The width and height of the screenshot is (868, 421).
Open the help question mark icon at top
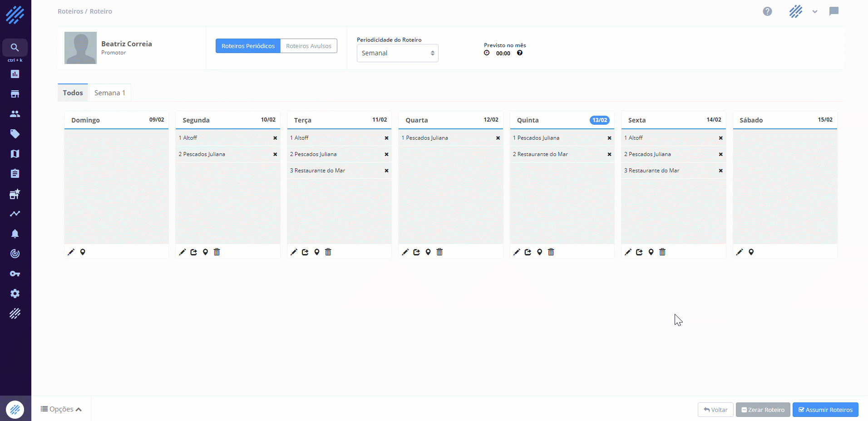click(x=767, y=11)
